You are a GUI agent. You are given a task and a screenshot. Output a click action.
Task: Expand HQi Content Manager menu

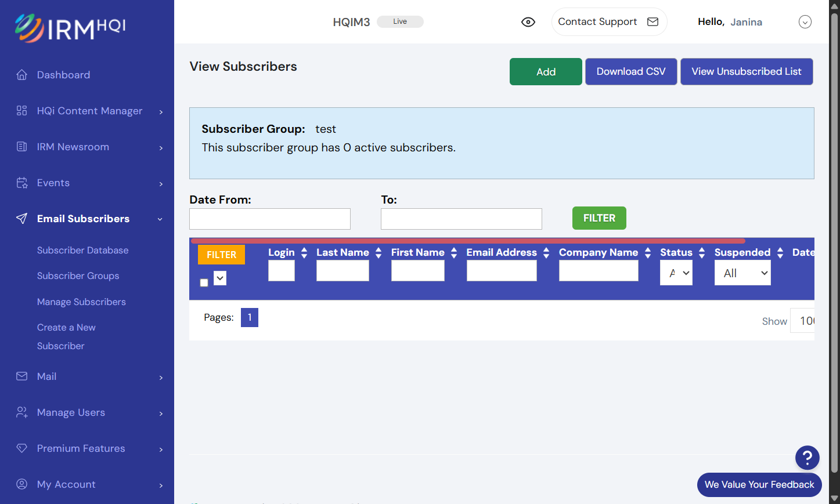pyautogui.click(x=161, y=111)
